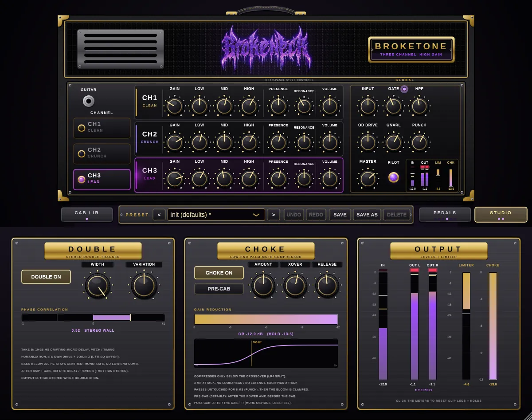This screenshot has width=532, height=420.
Task: Click the HPF knob
Action: [419, 106]
